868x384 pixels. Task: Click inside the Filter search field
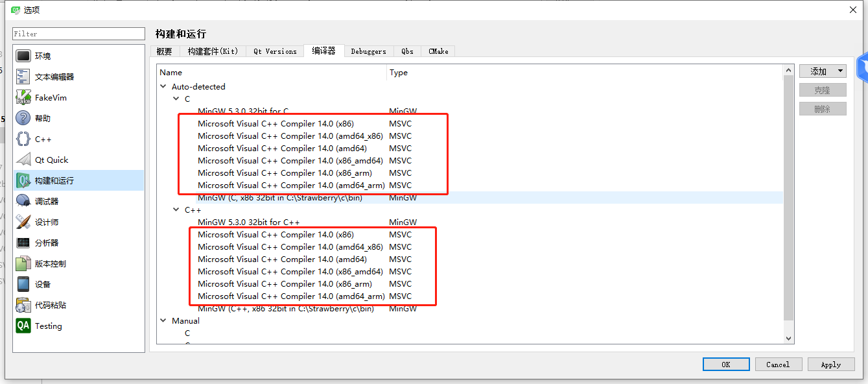coord(78,33)
